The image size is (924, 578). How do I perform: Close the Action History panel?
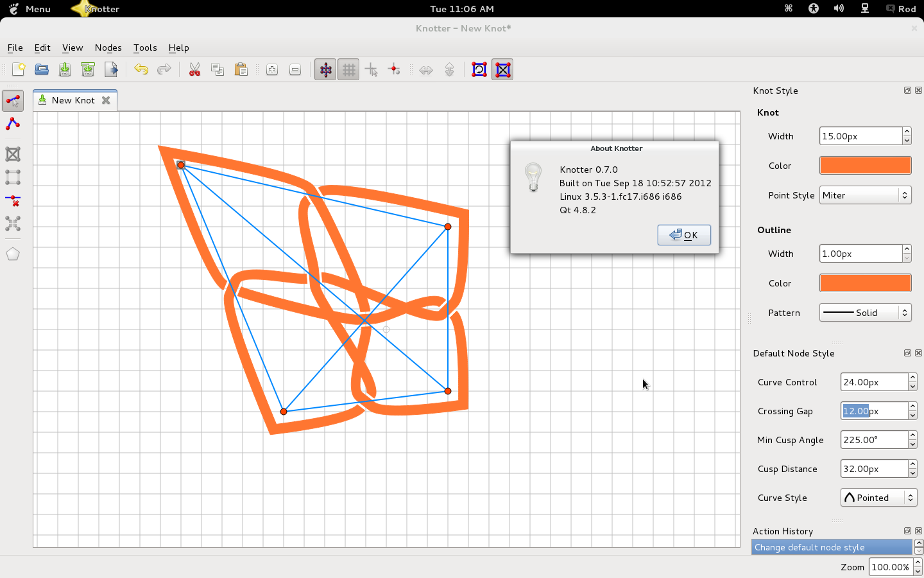click(918, 531)
